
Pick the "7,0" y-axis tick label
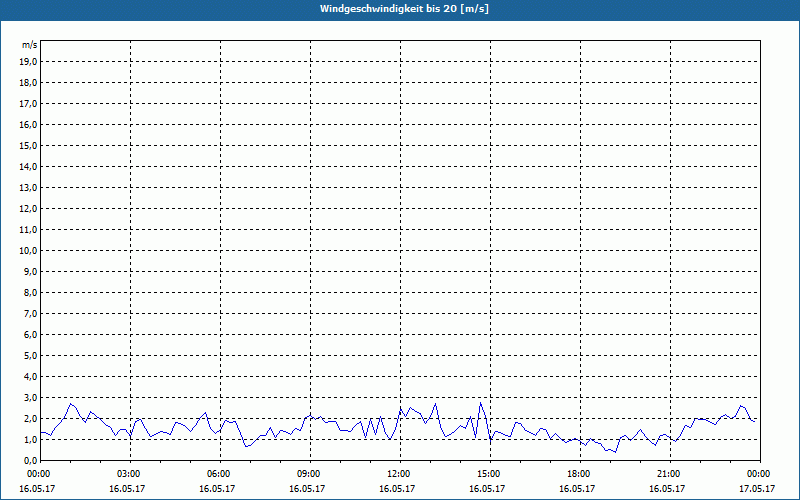(31, 313)
